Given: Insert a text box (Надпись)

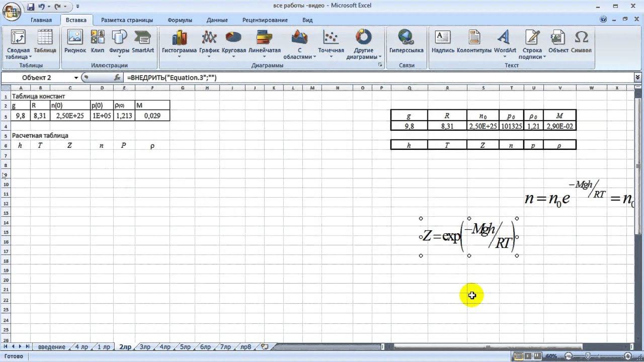Looking at the screenshot, I should point(443,41).
